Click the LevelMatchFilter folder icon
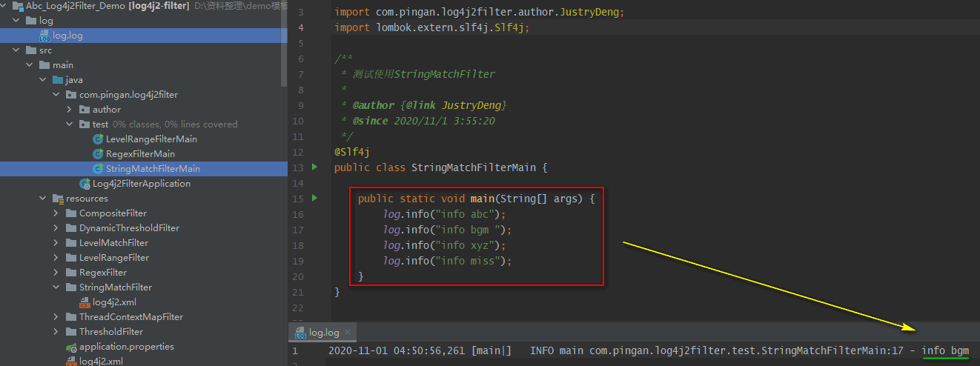Image resolution: width=980 pixels, height=366 pixels. click(x=71, y=243)
